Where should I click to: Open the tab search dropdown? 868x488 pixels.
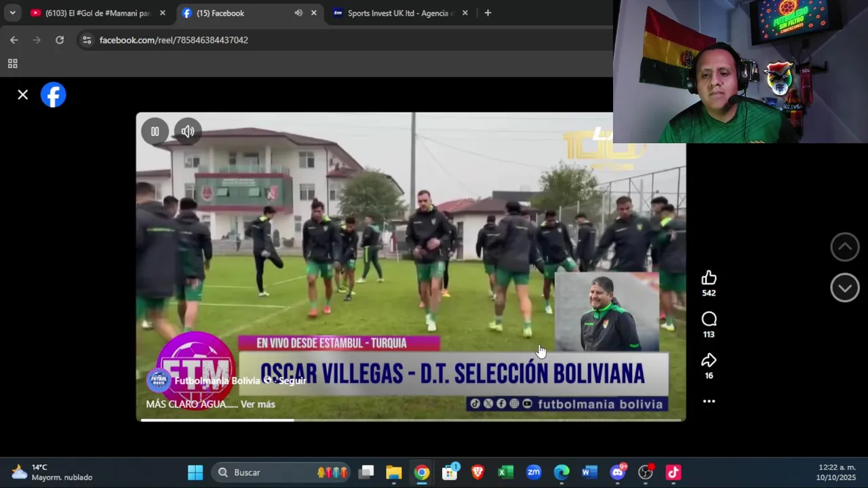pos(12,13)
